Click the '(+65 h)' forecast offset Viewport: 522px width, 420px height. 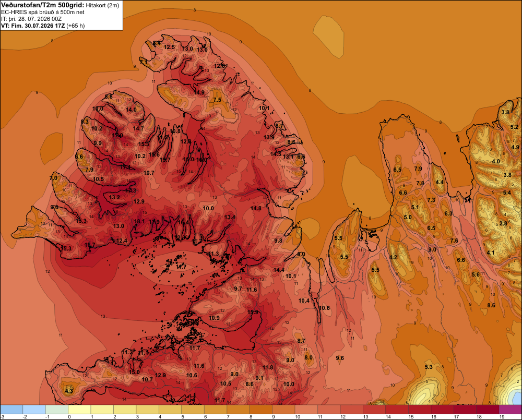[76, 26]
